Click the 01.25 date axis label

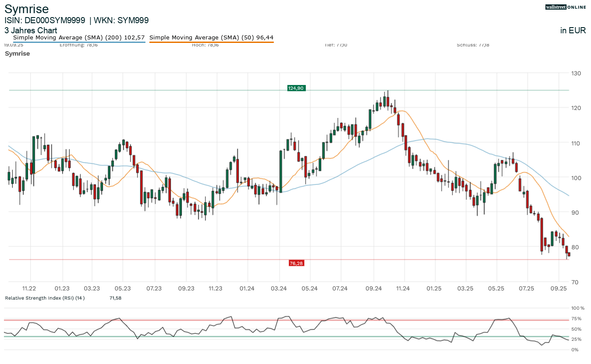tap(435, 288)
